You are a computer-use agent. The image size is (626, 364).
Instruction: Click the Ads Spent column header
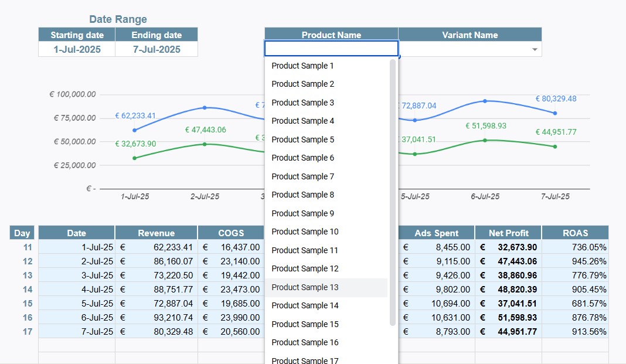[x=437, y=233]
